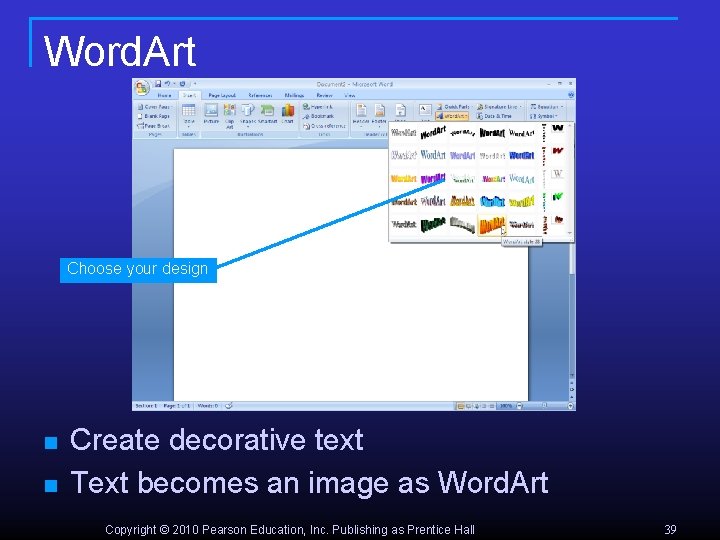Select the blue wavy 3D WordArt style
Screen dimensions: 720x540
point(492,201)
